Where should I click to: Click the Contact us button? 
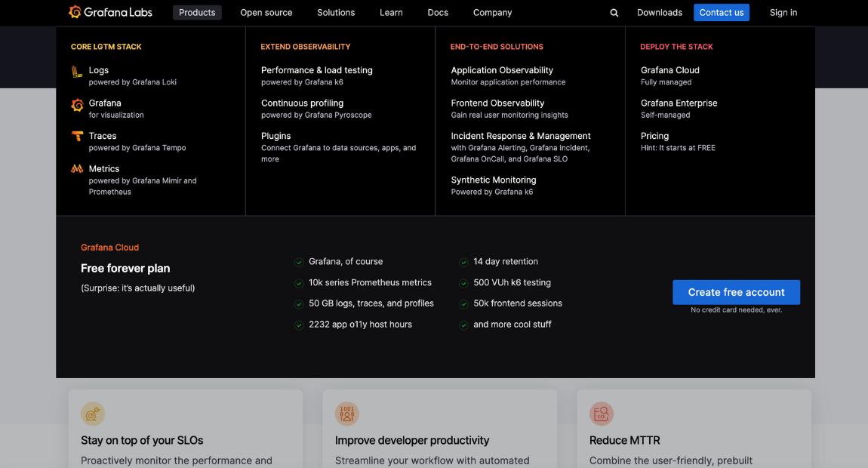721,13
